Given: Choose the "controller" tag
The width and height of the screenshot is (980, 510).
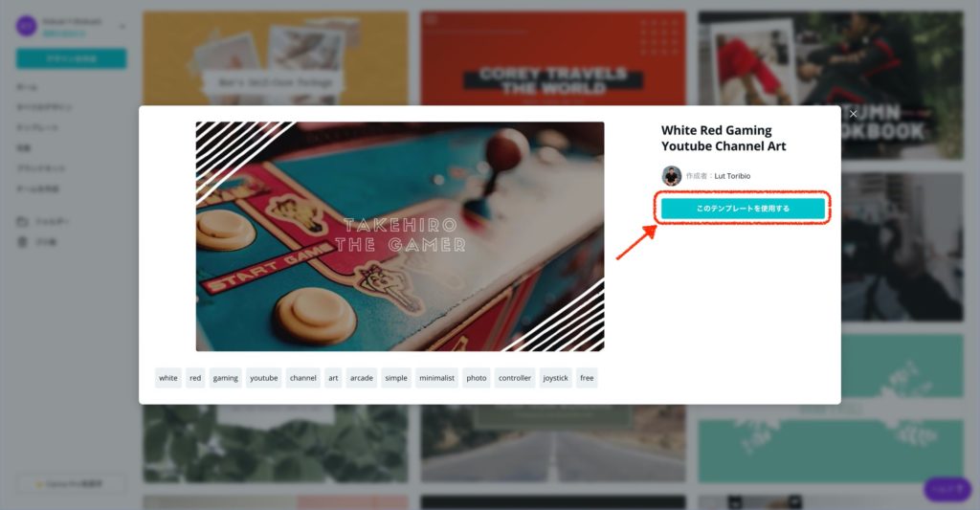Looking at the screenshot, I should (515, 378).
